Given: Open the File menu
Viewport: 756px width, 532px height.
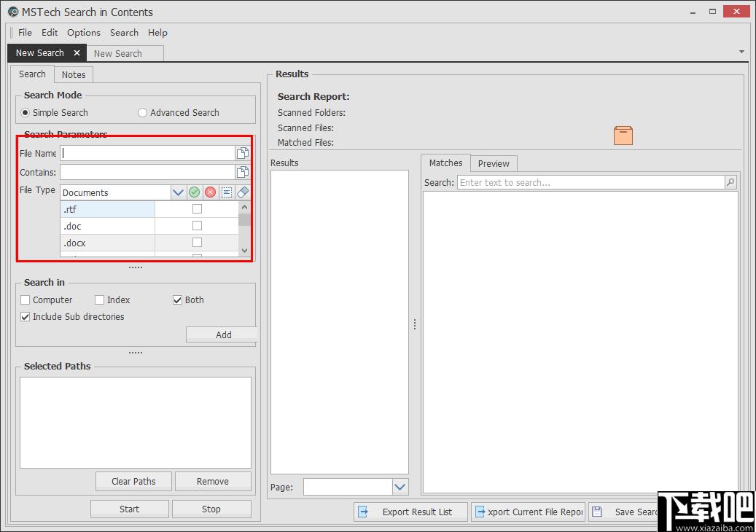Looking at the screenshot, I should (25, 32).
